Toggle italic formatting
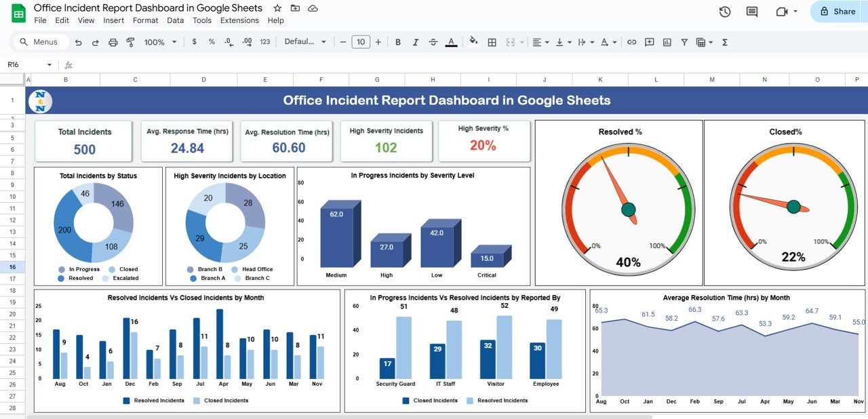 416,42
